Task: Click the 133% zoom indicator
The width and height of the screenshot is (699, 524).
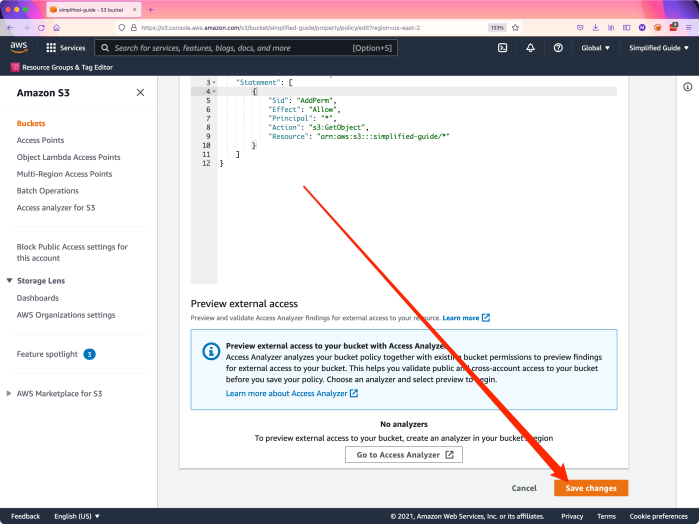Action: [497, 28]
